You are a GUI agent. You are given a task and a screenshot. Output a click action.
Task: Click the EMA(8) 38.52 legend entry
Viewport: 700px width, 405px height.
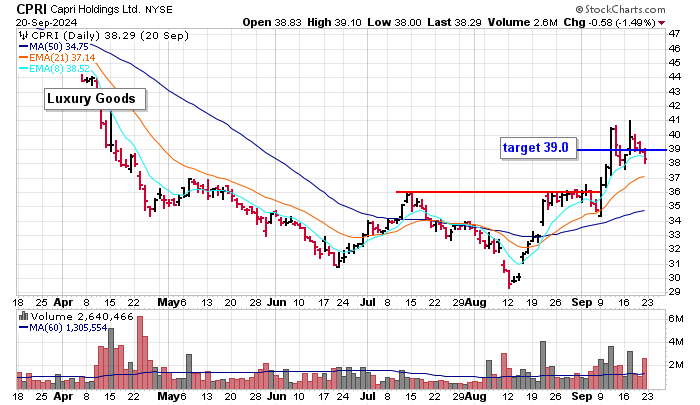coord(54,69)
